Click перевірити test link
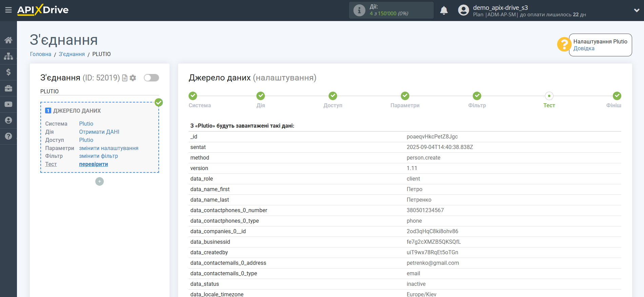Screen dimensions: 644x297 click(x=94, y=164)
